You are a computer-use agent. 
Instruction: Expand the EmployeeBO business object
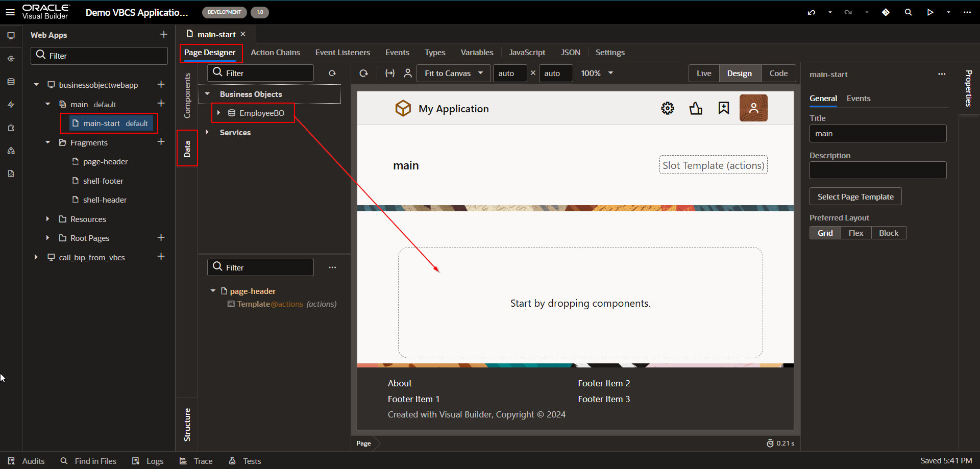tap(218, 113)
